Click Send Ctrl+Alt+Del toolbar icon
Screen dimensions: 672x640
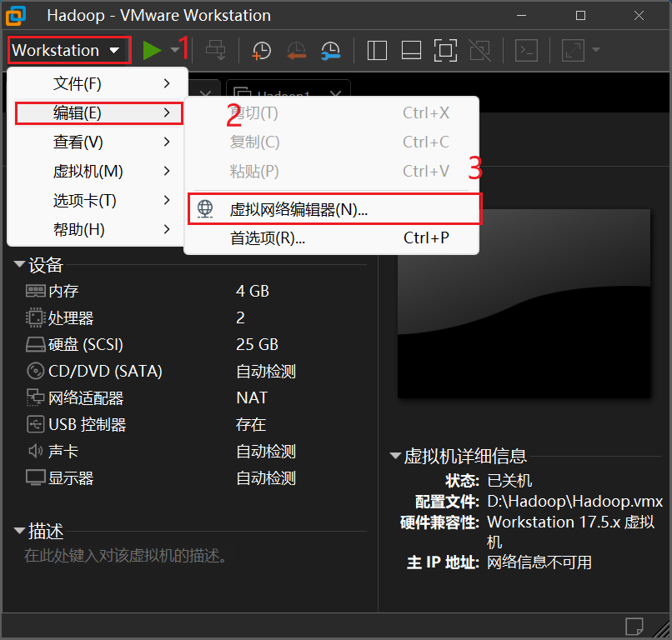tap(215, 51)
